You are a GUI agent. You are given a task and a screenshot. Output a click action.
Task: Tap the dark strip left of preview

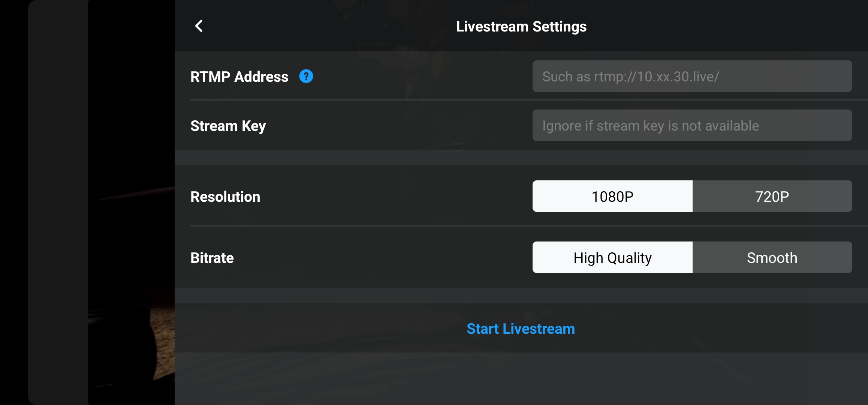point(58,202)
